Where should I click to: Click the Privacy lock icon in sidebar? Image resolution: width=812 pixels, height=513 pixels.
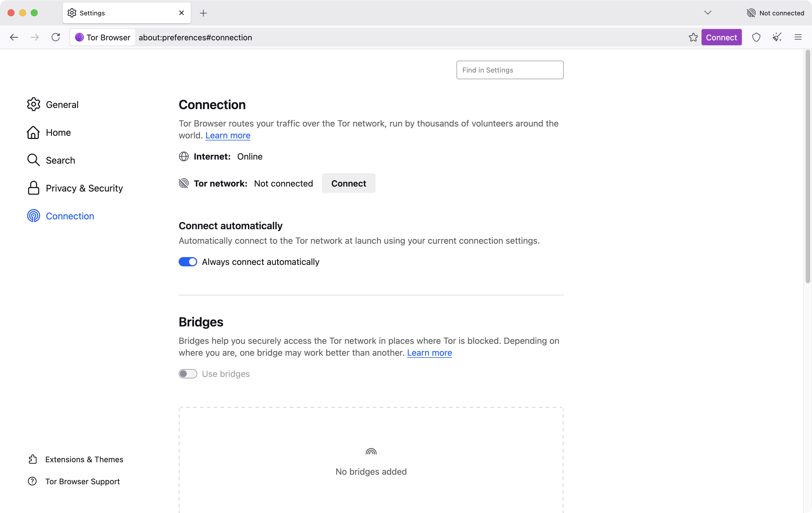33,188
